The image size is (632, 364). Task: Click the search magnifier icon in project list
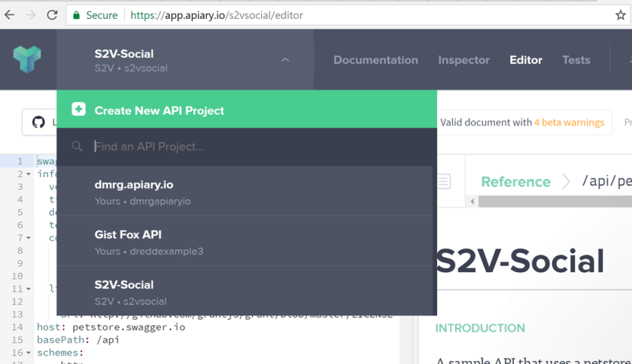[77, 147]
